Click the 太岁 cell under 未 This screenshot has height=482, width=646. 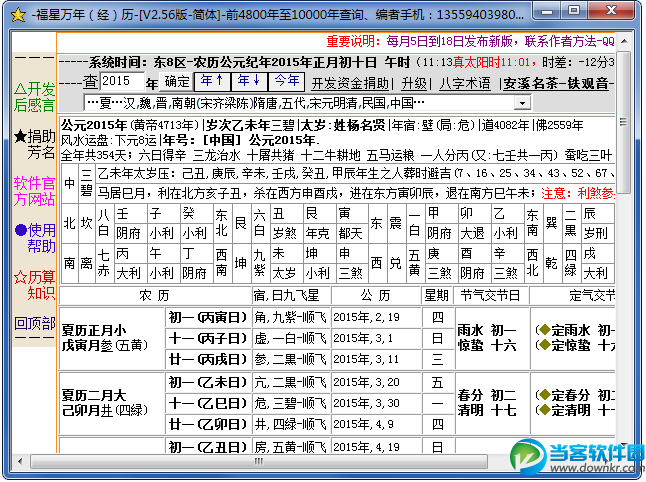tap(286, 273)
